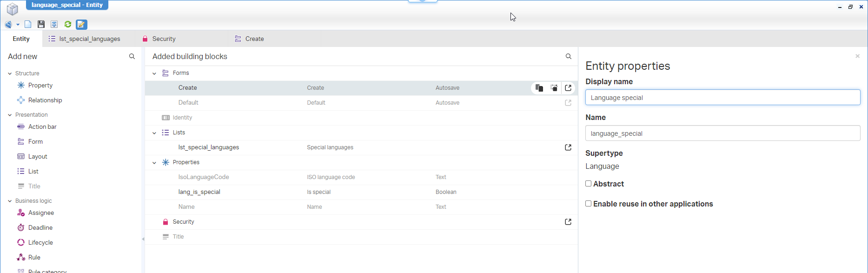Click the copy icon on the Create form row
This screenshot has width=868, height=273.
tap(539, 88)
